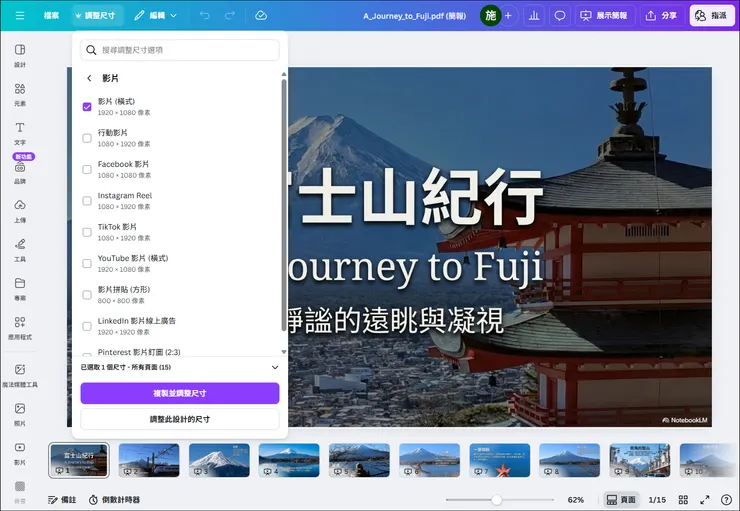Open the 倒數計時器 timer
The image size is (740, 511).
[x=115, y=500]
